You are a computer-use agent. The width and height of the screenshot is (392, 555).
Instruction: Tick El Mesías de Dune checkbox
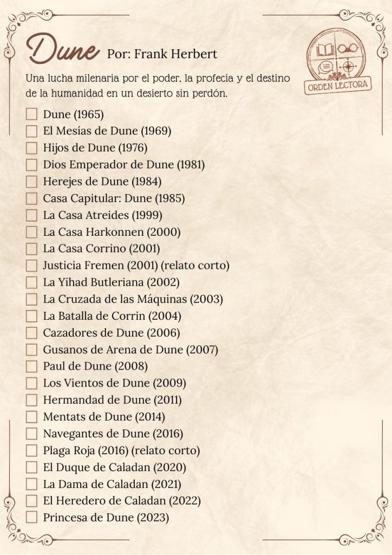click(32, 131)
